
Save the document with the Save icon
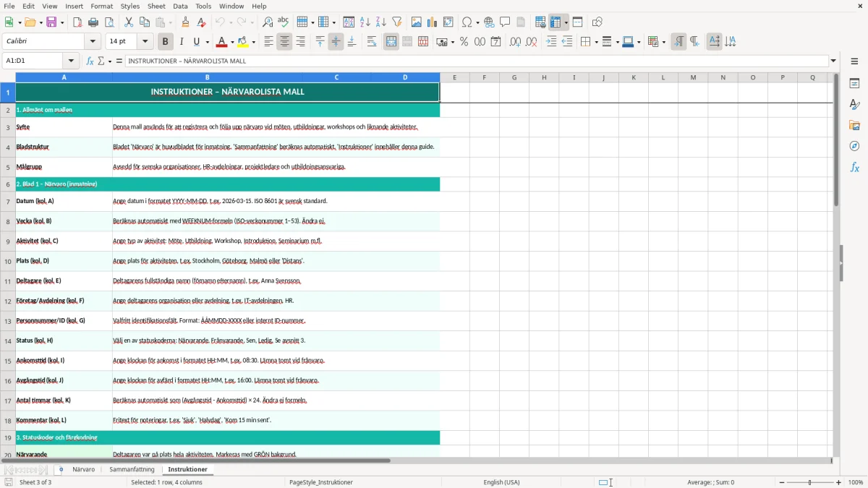point(52,22)
